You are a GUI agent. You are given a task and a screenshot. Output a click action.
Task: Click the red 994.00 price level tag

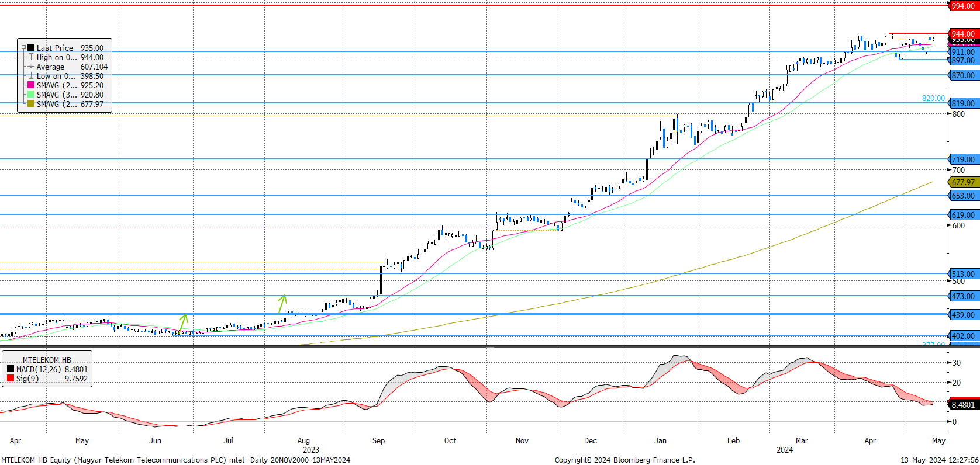[963, 6]
